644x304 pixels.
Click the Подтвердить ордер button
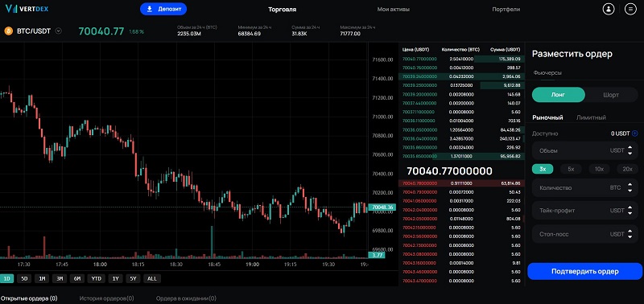click(x=585, y=271)
